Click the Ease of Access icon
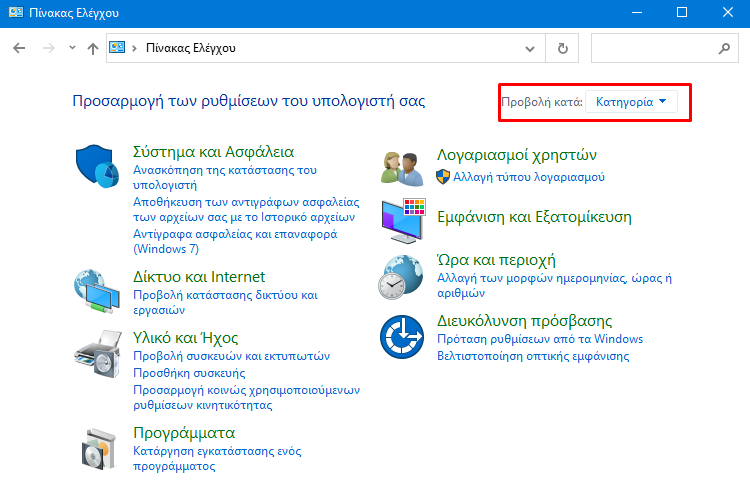Image resolution: width=750 pixels, height=500 pixels. pos(402,337)
